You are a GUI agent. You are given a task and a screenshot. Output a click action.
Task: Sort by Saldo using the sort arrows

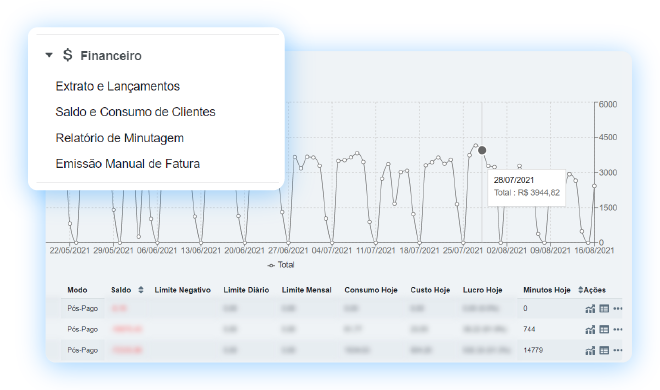coord(141,290)
